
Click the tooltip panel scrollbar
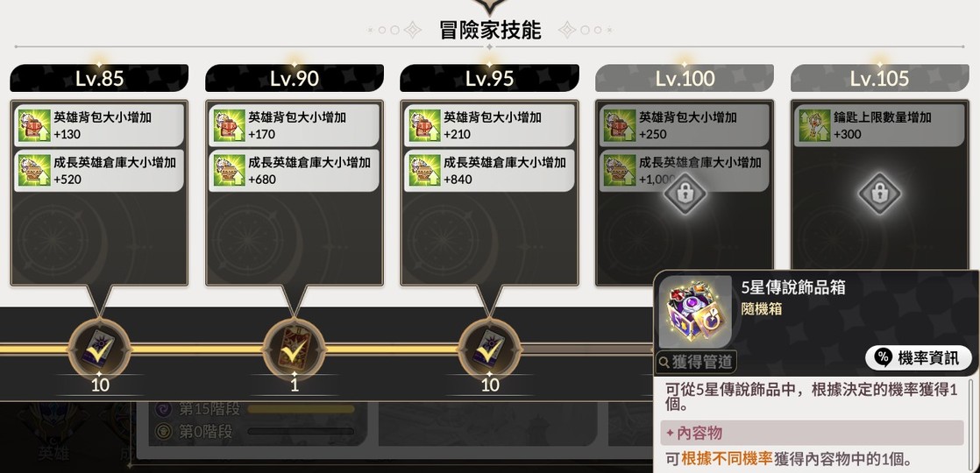(971, 426)
